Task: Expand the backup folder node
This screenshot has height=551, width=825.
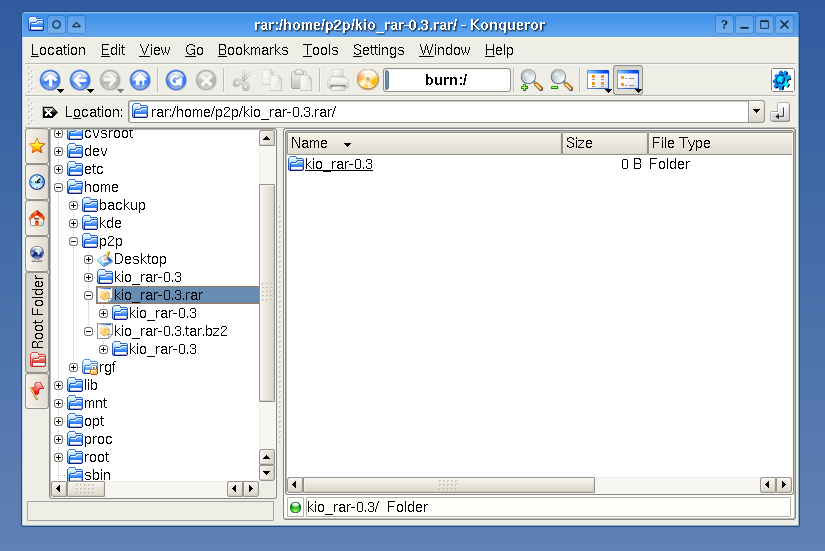Action: (x=74, y=205)
